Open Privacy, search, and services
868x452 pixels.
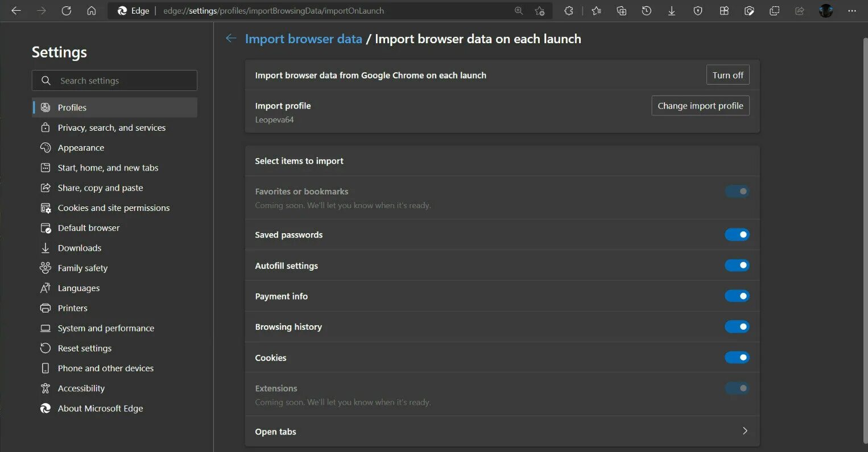click(x=115, y=127)
